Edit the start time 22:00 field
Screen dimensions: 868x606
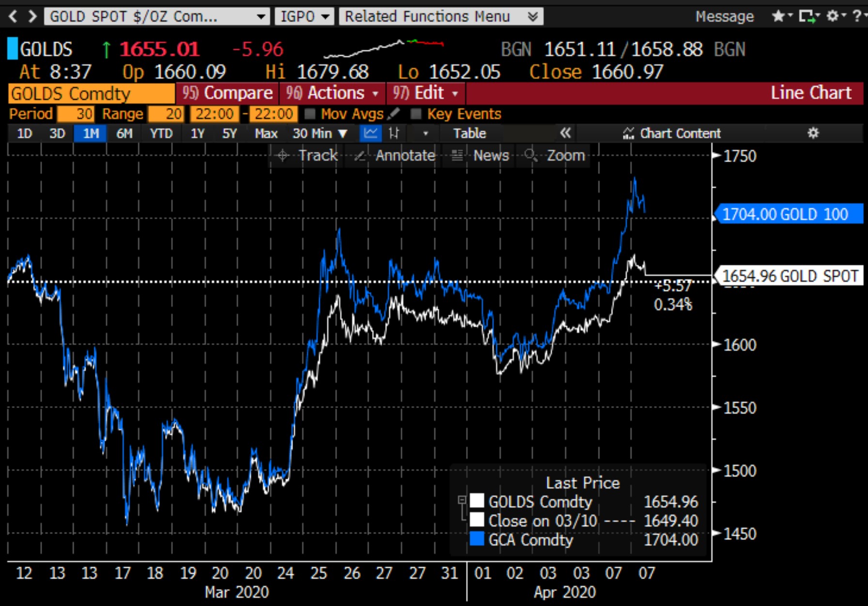click(x=214, y=114)
